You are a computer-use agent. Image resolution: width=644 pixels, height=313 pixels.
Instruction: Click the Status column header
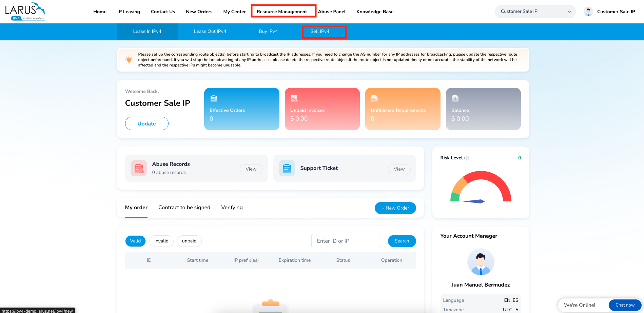pyautogui.click(x=343, y=260)
